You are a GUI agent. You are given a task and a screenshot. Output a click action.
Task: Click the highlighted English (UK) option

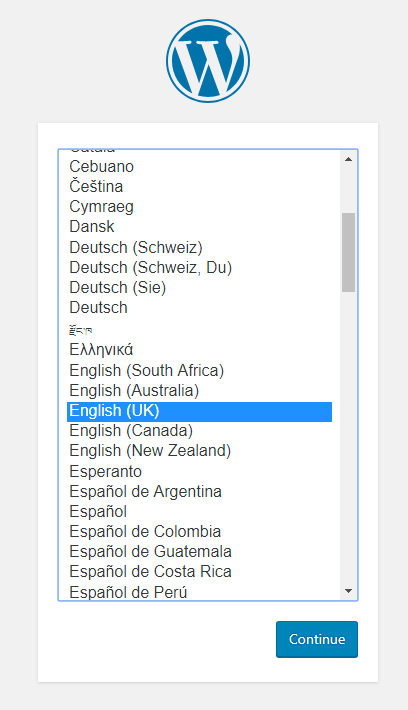[199, 412]
